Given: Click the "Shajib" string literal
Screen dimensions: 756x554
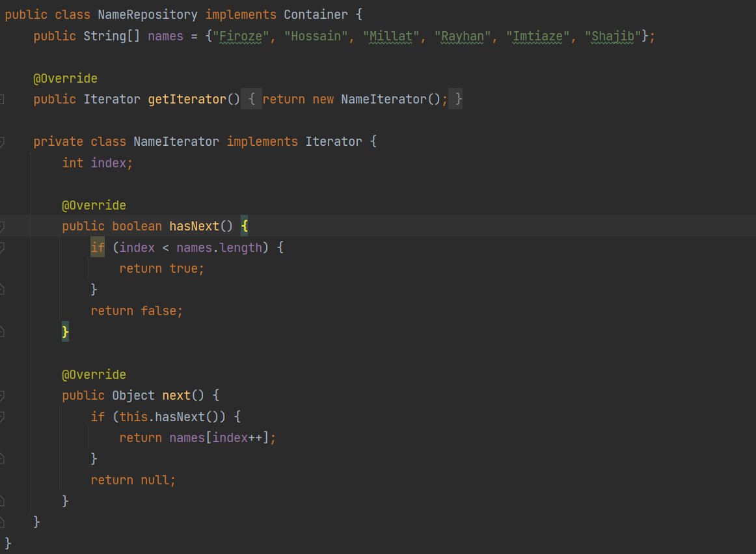Looking at the screenshot, I should pyautogui.click(x=613, y=36).
